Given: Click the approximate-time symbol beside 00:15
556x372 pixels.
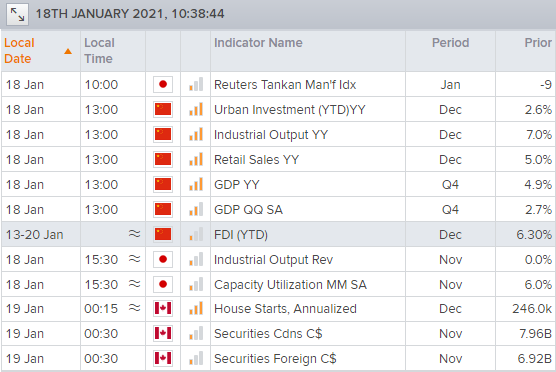Looking at the screenshot, I should pyautogui.click(x=134, y=308).
